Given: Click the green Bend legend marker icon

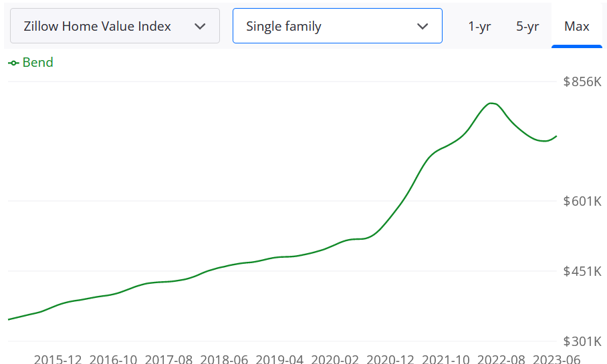Looking at the screenshot, I should (14, 63).
